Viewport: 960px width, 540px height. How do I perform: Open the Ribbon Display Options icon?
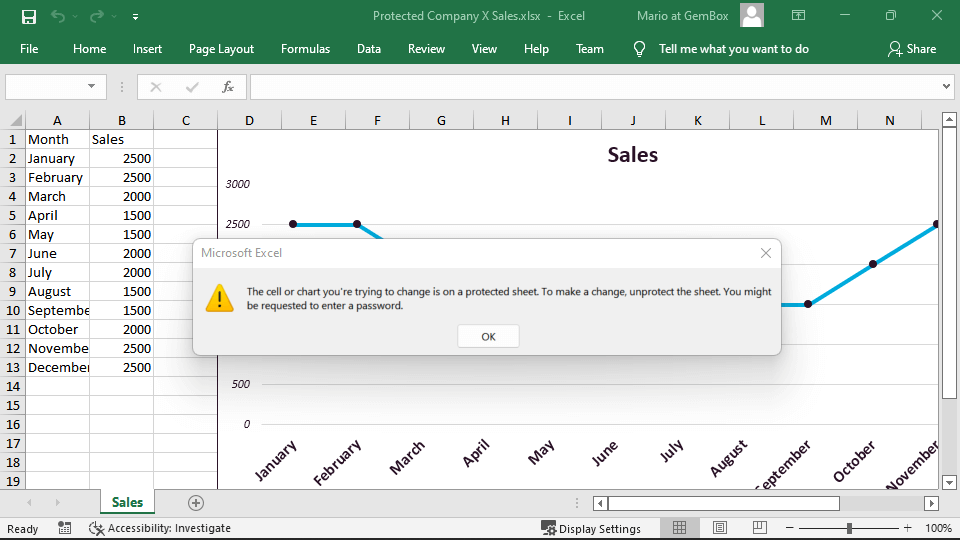tap(798, 16)
